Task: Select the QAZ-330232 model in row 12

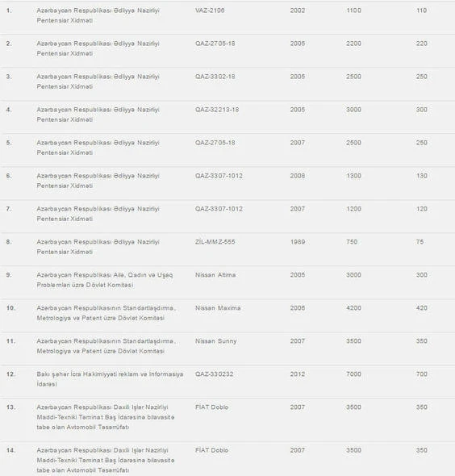Action: [x=214, y=374]
